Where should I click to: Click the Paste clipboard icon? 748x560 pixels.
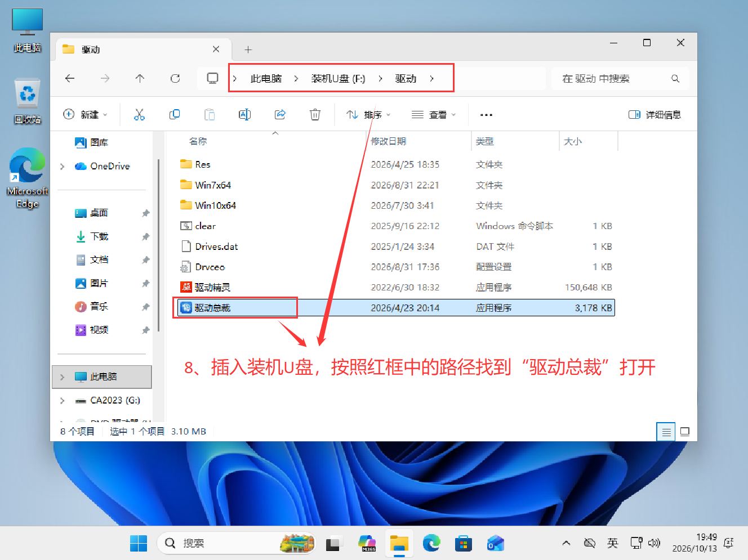pyautogui.click(x=210, y=115)
